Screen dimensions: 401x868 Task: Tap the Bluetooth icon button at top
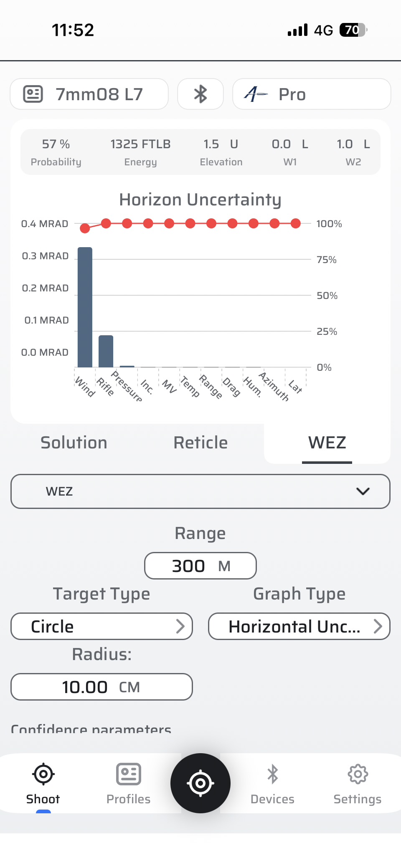tap(200, 94)
